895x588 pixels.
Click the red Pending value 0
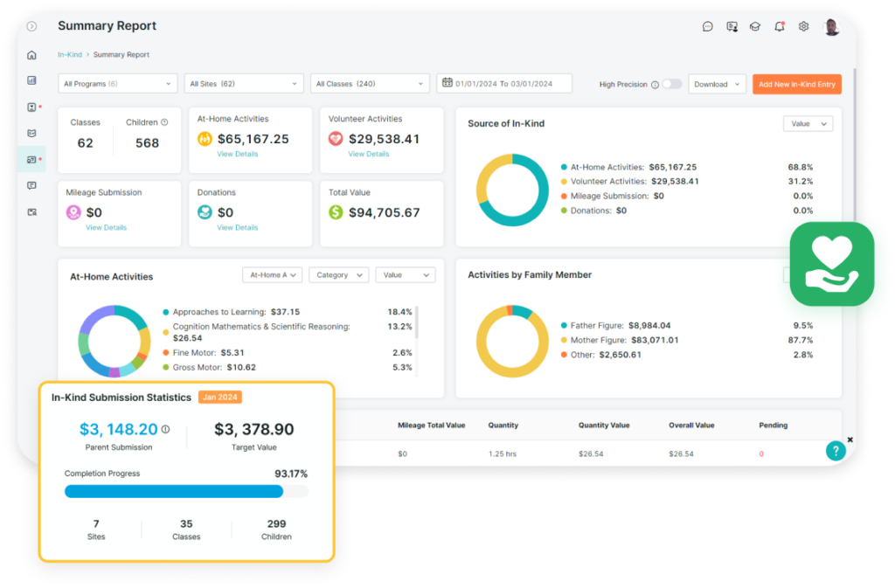(761, 454)
